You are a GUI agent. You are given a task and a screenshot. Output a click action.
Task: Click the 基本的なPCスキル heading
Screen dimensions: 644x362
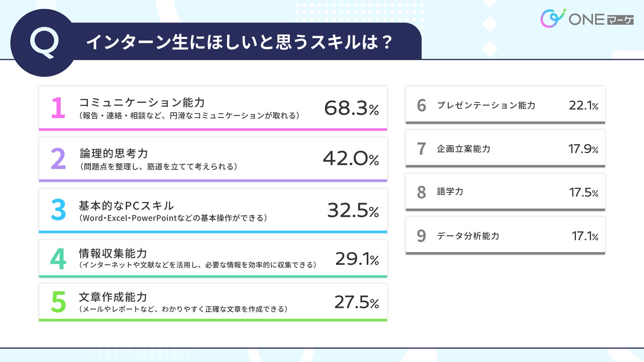[126, 205]
